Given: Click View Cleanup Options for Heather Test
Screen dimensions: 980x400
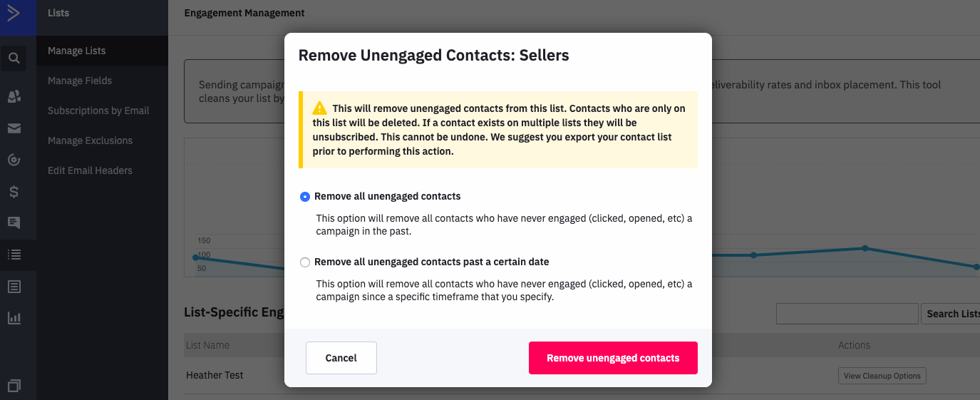Looking at the screenshot, I should pyautogui.click(x=882, y=376).
